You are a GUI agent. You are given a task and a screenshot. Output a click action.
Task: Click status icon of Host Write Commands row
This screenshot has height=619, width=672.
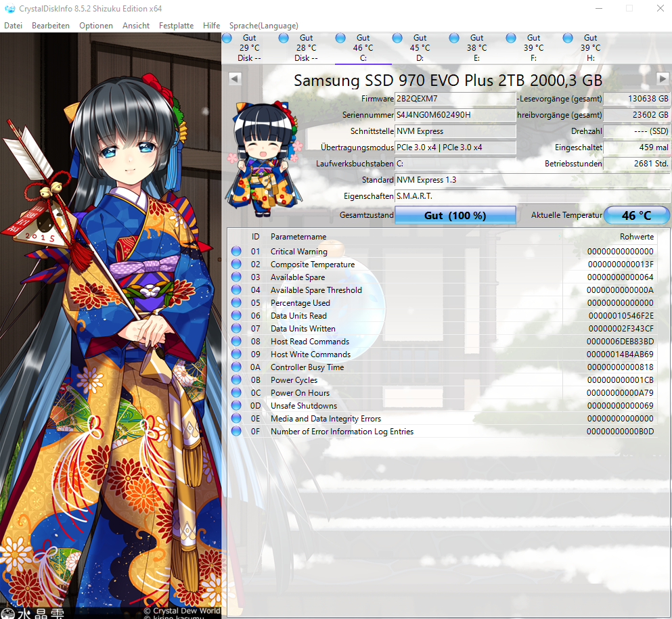[x=236, y=354]
